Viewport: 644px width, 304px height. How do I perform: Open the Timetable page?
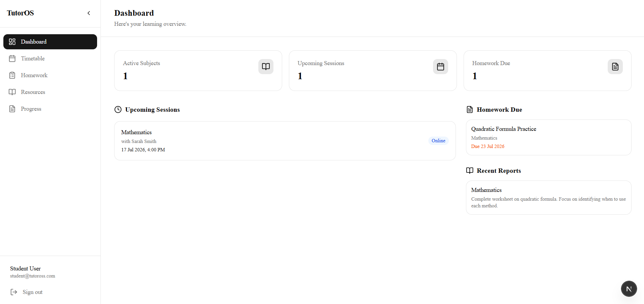point(50,58)
